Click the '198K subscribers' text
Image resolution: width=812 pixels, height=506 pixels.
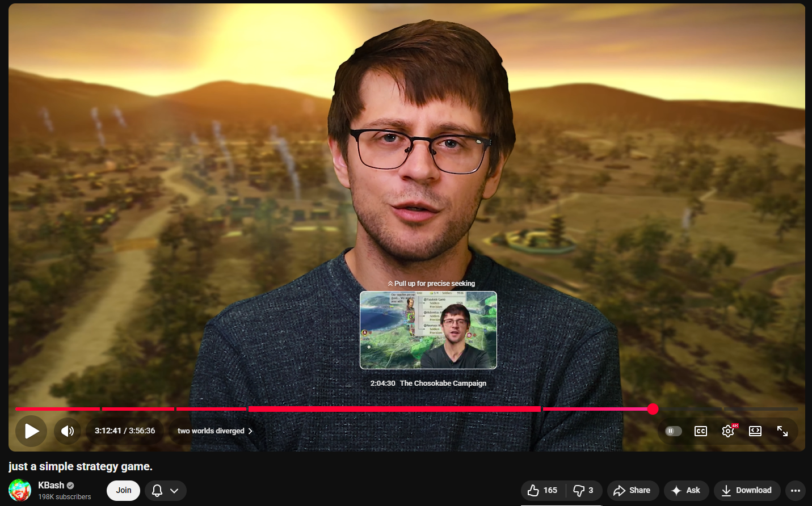(x=65, y=497)
